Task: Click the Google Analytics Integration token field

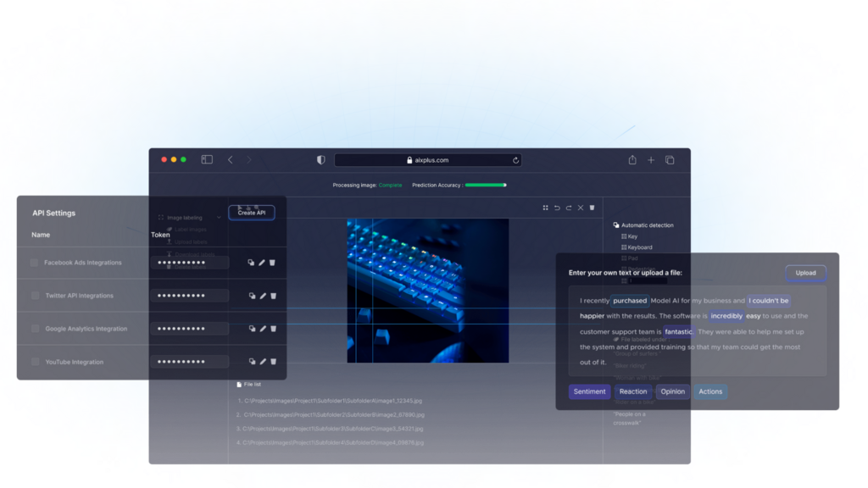Action: (x=189, y=329)
